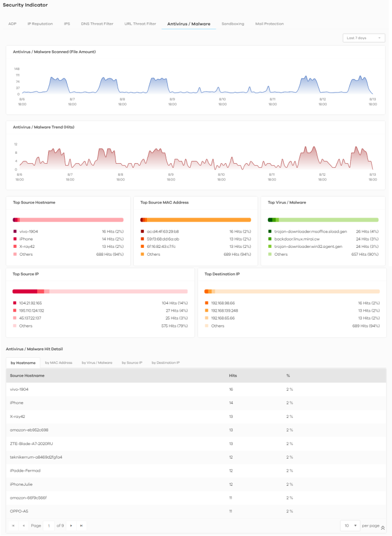The image size is (392, 536).
Task: Click the Source Hostname column header
Action: (x=27, y=375)
